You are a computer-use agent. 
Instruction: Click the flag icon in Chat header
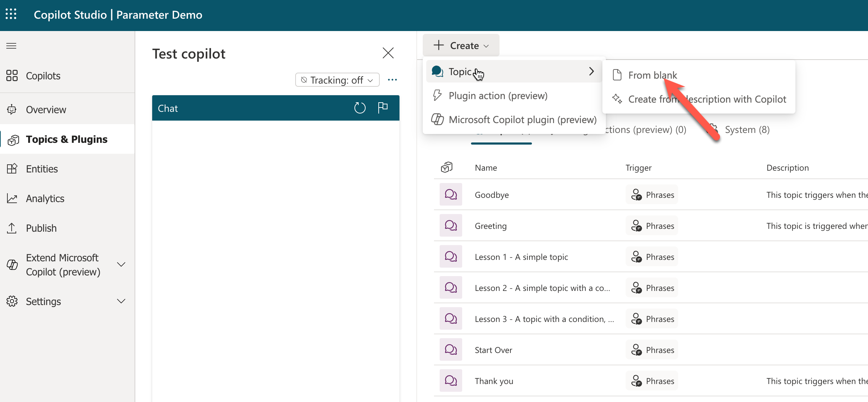tap(383, 107)
